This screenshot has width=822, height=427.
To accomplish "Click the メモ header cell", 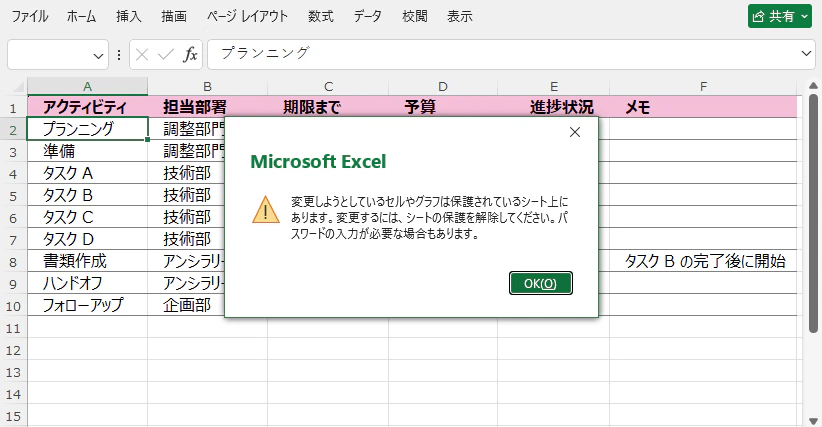I will click(x=703, y=107).
